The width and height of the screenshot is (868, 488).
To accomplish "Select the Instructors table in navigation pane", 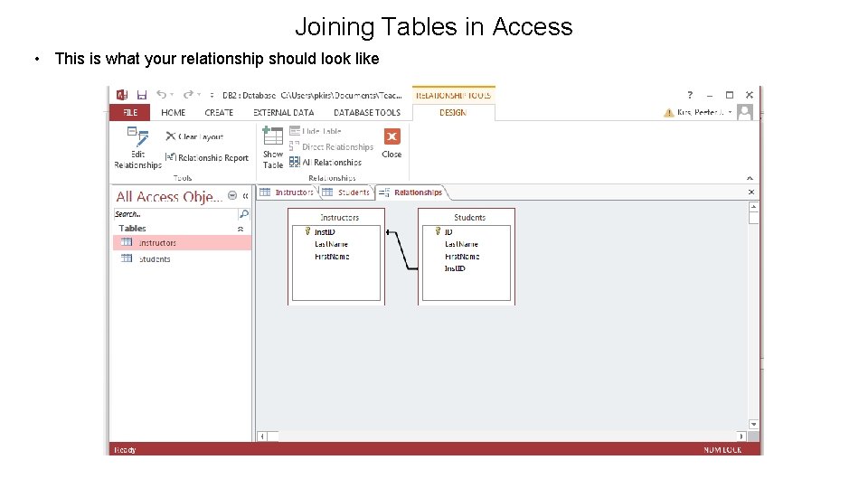I will (182, 243).
